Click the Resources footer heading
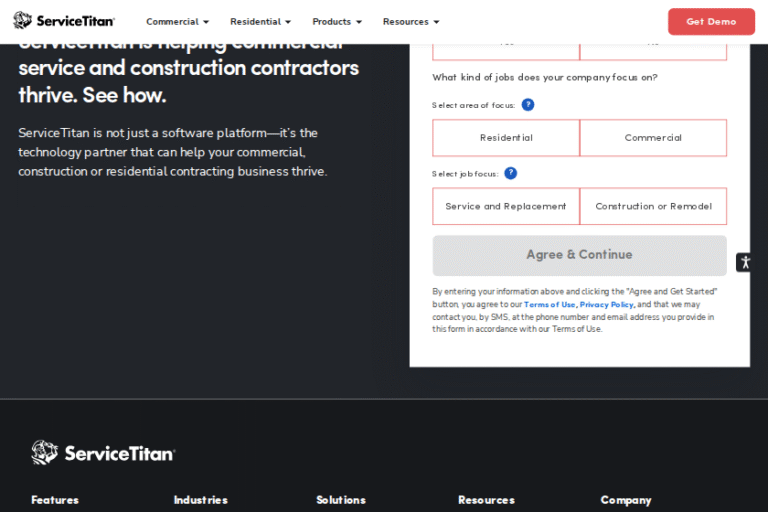The width and height of the screenshot is (768, 512). tap(486, 500)
